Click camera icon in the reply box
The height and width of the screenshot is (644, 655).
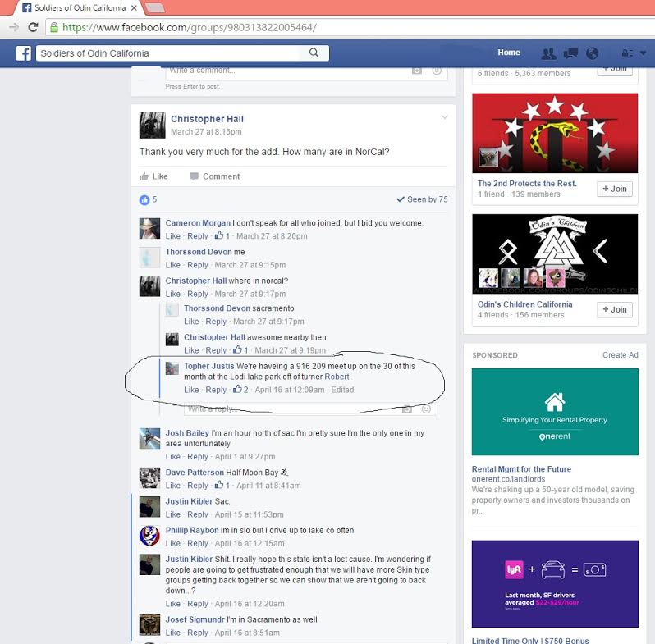[407, 409]
